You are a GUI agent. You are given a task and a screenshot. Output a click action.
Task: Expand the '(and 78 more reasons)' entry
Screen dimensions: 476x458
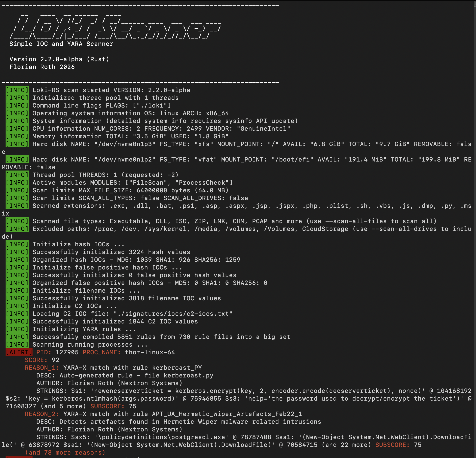pyautogui.click(x=65, y=453)
